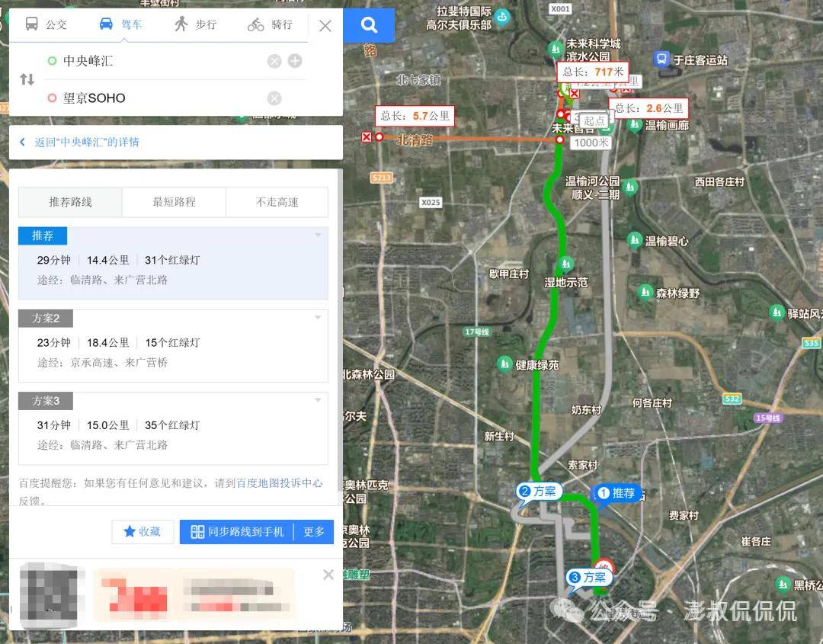Dismiss the blurred advertisement banner
The width and height of the screenshot is (823, 644).
(x=328, y=575)
